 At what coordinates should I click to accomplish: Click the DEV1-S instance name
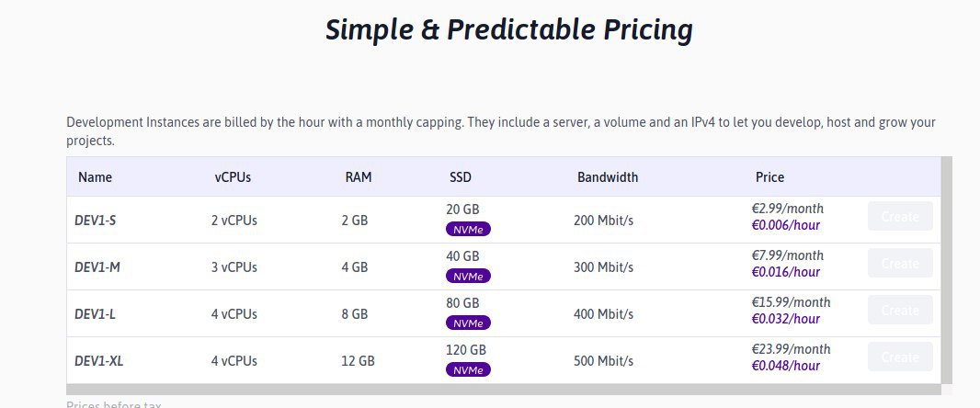tap(95, 220)
